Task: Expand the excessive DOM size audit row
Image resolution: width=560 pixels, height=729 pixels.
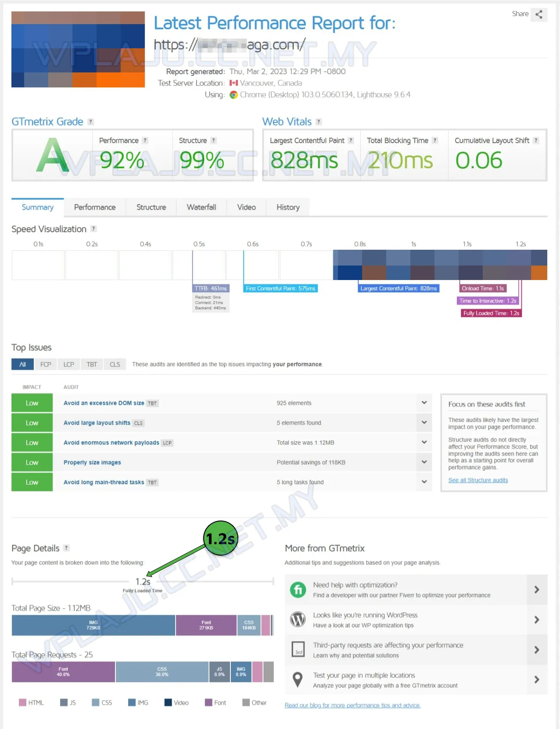Action: tap(424, 403)
